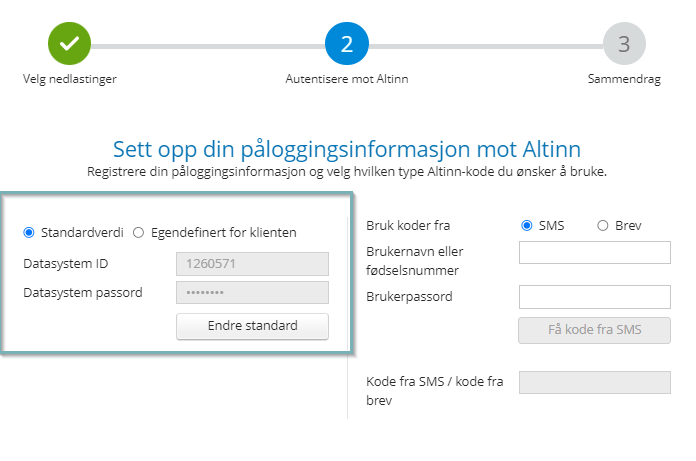The image size is (696, 461).
Task: Click the blue step 2 circle
Action: [x=347, y=43]
